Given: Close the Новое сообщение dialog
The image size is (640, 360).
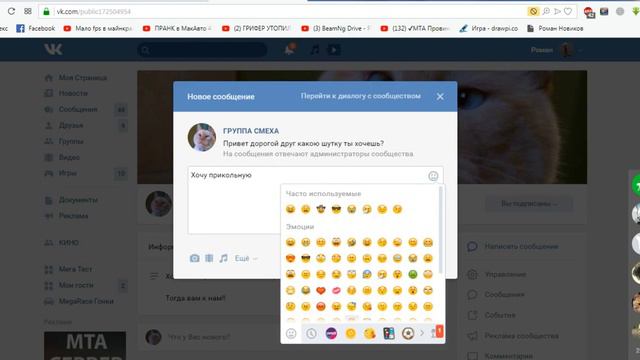Looking at the screenshot, I should 440,97.
